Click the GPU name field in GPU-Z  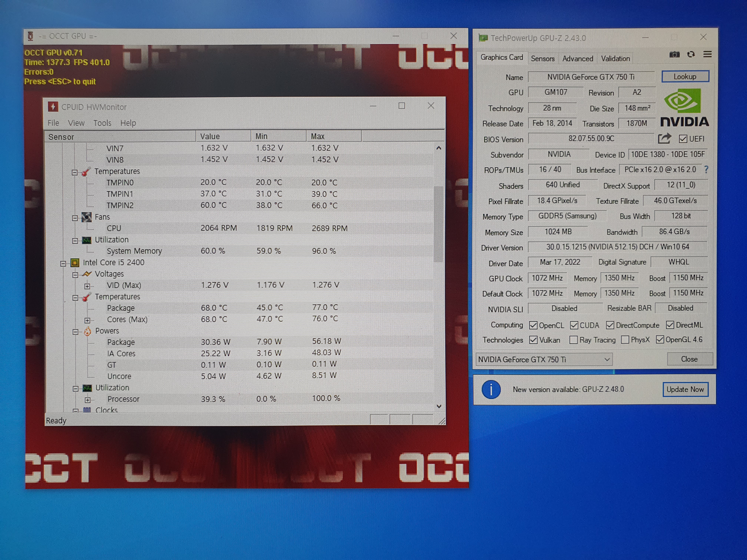pyautogui.click(x=591, y=77)
